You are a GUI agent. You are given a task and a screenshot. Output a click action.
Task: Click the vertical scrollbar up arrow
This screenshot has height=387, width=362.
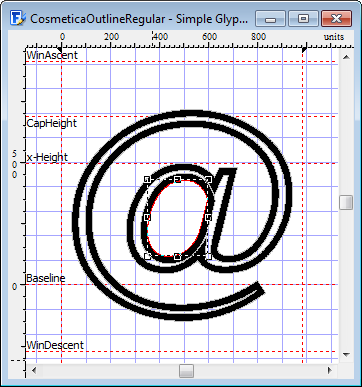click(x=346, y=57)
